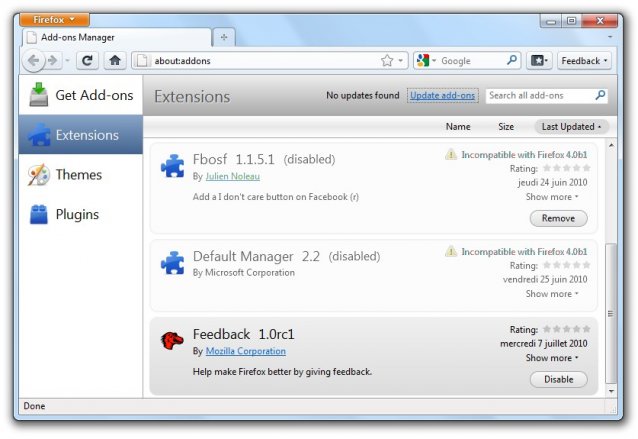Click the Default Manager rating stars

[x=566, y=265]
